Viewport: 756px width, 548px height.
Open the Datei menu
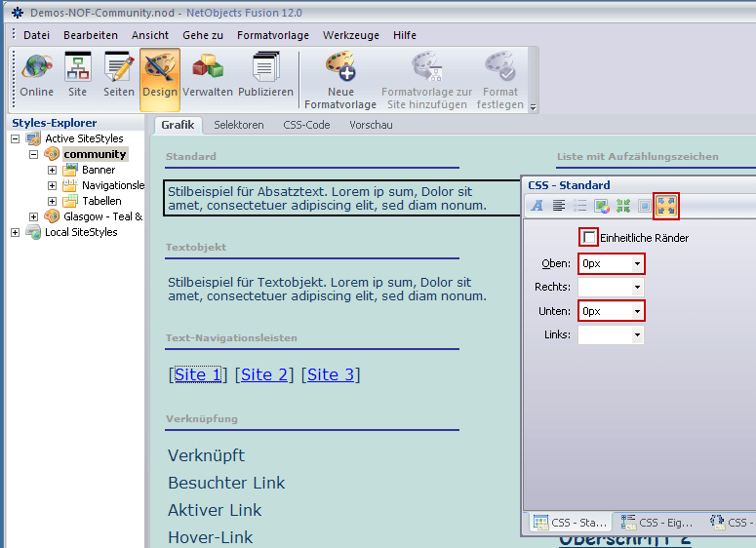pyautogui.click(x=36, y=35)
